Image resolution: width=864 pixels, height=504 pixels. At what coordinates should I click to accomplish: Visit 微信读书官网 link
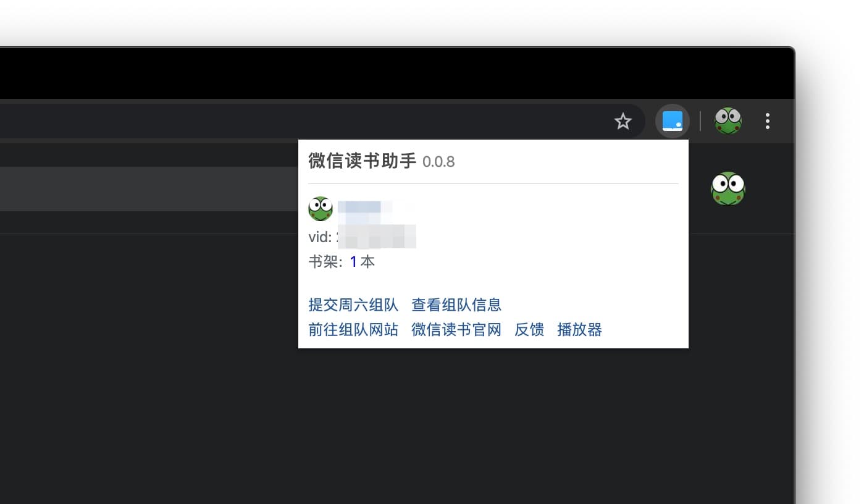pyautogui.click(x=456, y=330)
